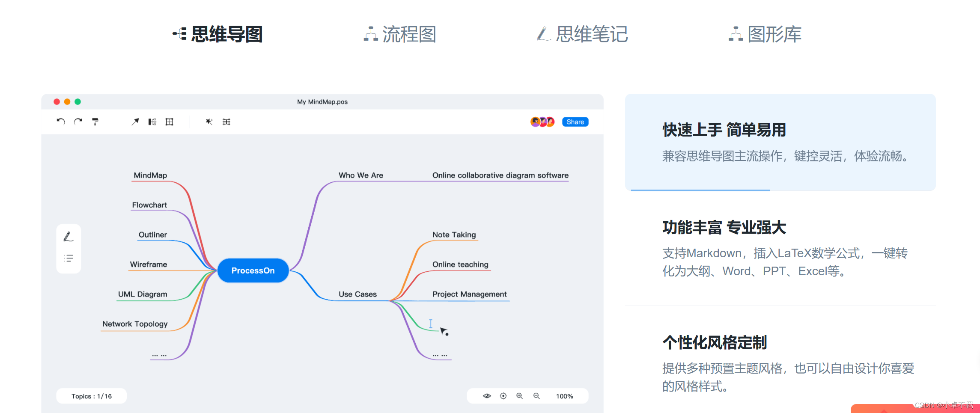Viewport: 980px width, 413px height.
Task: Click the blue Share button
Action: [x=575, y=122]
